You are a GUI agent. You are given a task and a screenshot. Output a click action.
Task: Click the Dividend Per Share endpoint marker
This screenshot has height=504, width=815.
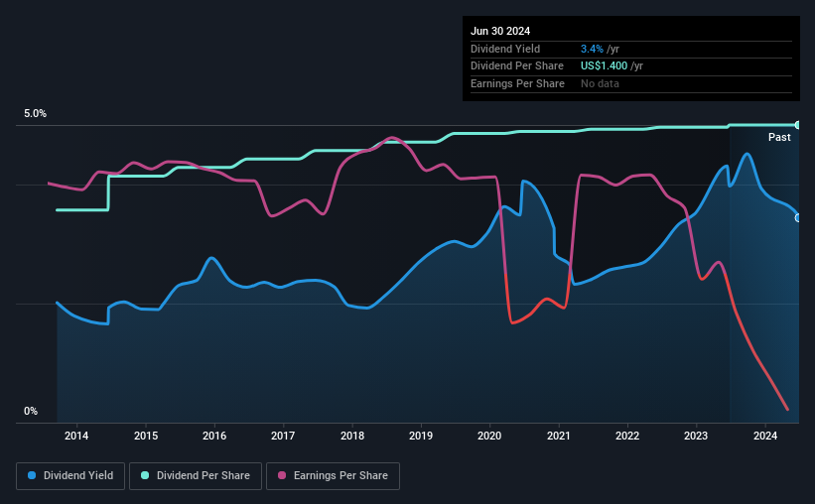pos(798,125)
